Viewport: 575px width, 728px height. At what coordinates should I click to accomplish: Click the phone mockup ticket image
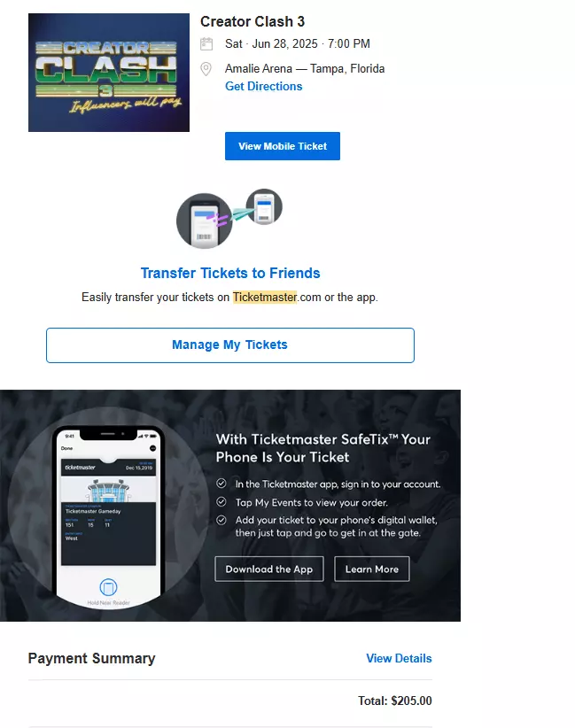[109, 516]
